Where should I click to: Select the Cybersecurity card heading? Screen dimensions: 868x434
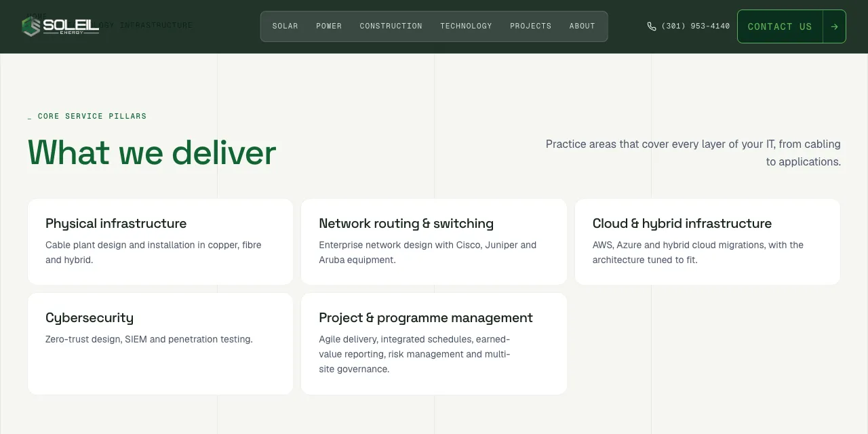point(90,318)
